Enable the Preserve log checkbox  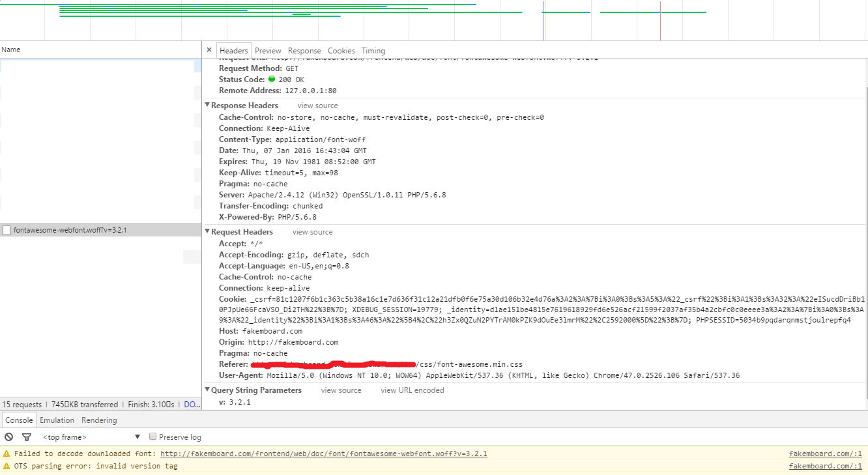153,437
